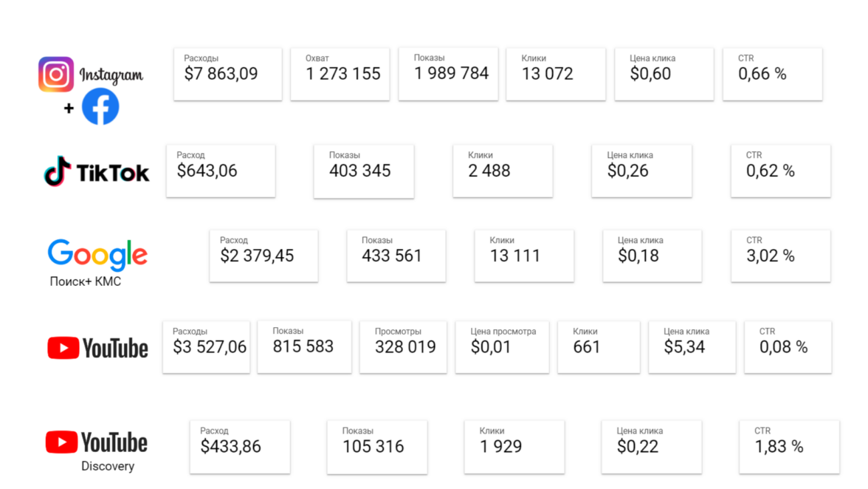Image resolution: width=868 pixels, height=489 pixels.
Task: Open the Google CTR card 3,02 %
Action: click(x=780, y=256)
